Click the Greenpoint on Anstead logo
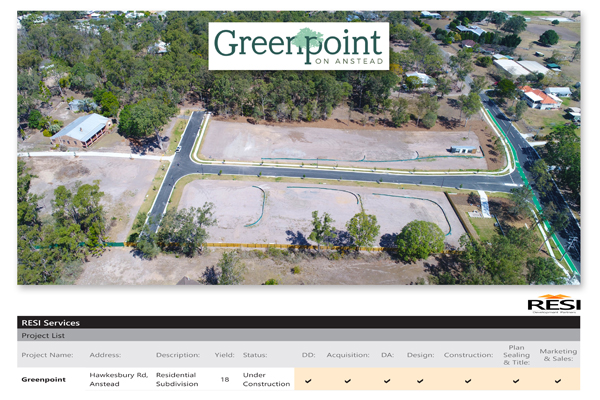 click(298, 46)
